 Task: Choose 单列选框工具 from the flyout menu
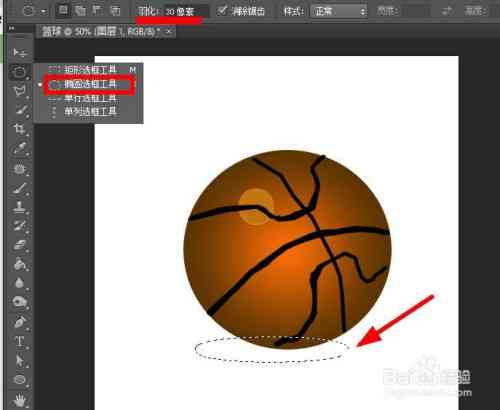[89, 111]
